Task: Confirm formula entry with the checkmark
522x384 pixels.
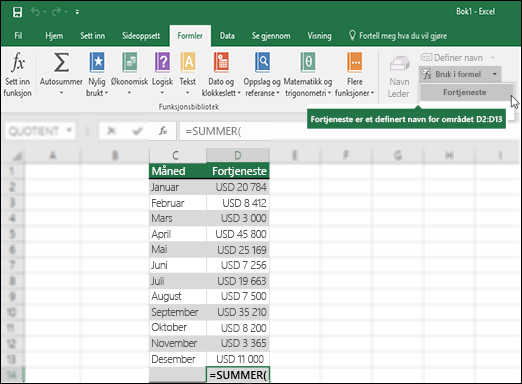Action: (x=137, y=131)
